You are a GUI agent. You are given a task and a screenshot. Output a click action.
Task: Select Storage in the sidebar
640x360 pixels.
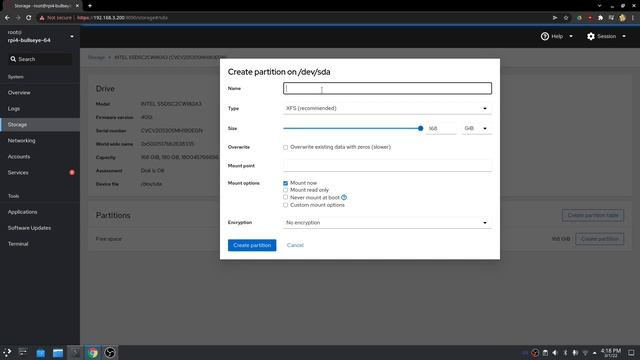tap(40, 124)
